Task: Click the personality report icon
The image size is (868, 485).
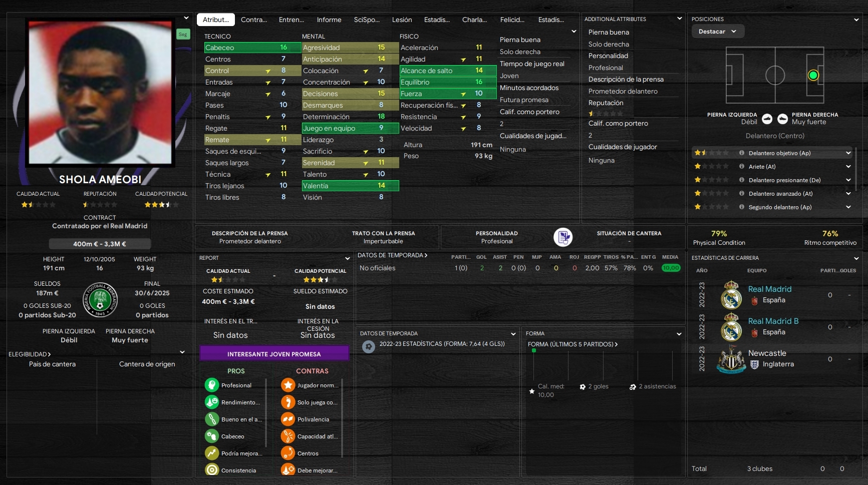Action: coord(563,237)
